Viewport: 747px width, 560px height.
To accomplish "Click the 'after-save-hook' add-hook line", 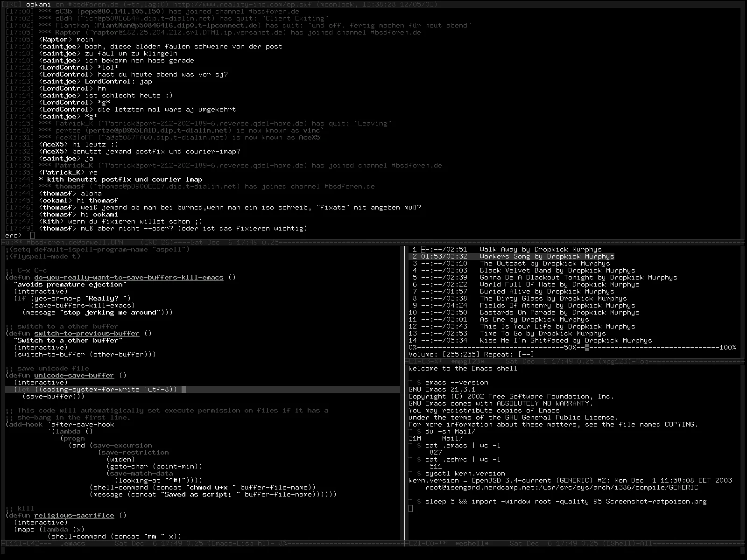I will (60, 424).
